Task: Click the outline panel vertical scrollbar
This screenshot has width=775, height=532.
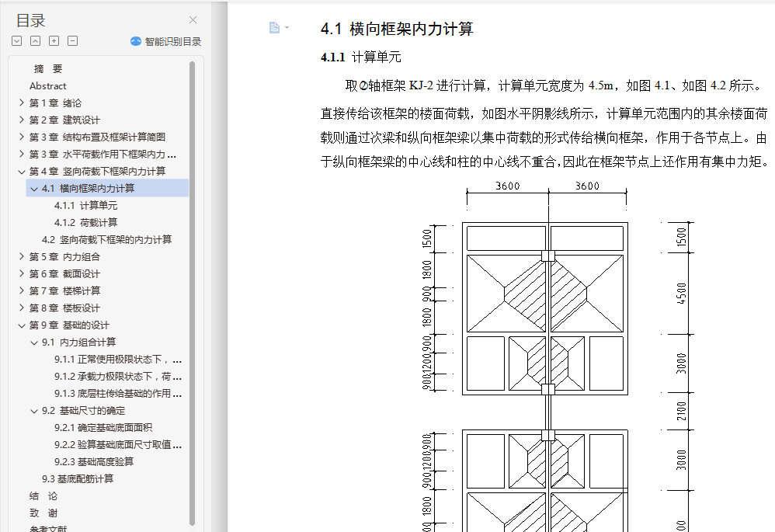Action: [193, 294]
